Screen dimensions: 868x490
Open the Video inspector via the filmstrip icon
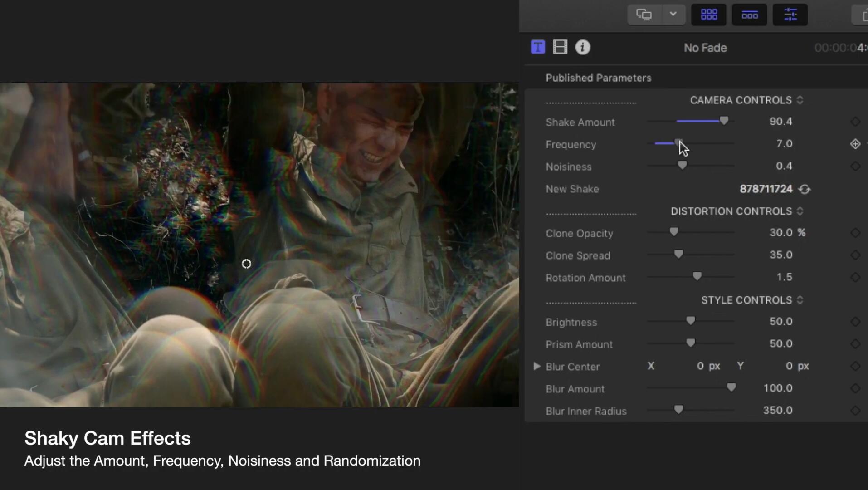pos(560,46)
